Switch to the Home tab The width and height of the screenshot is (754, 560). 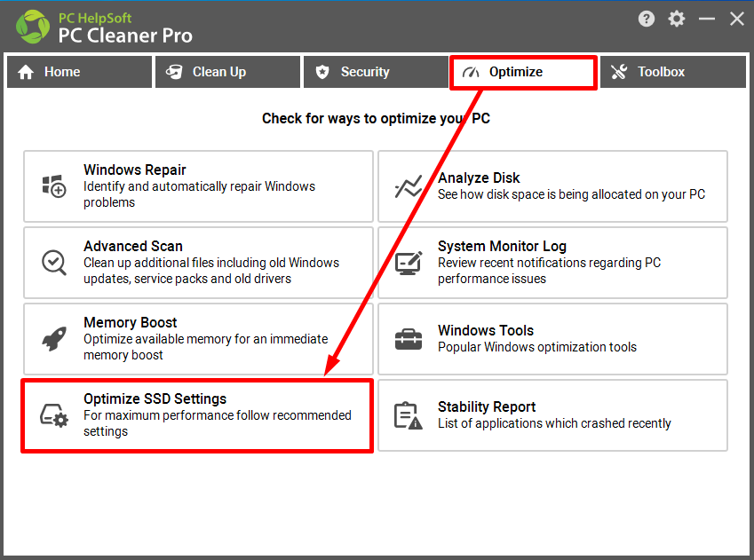click(79, 72)
